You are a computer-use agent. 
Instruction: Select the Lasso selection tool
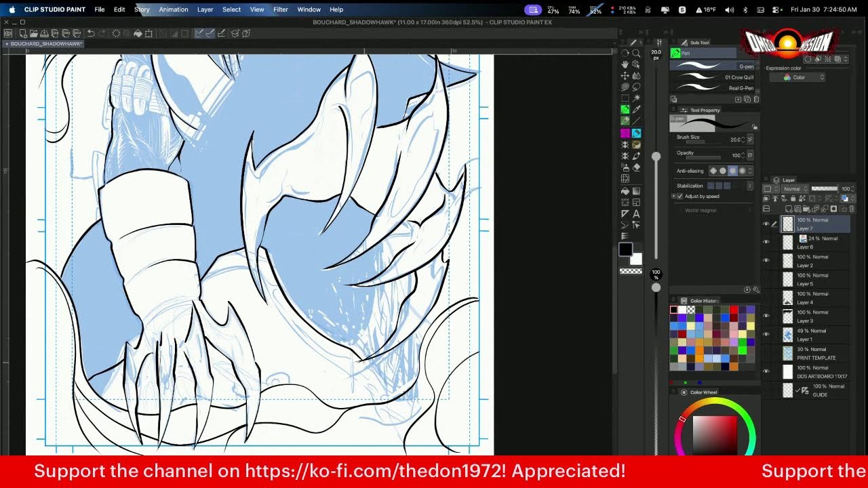pos(636,87)
